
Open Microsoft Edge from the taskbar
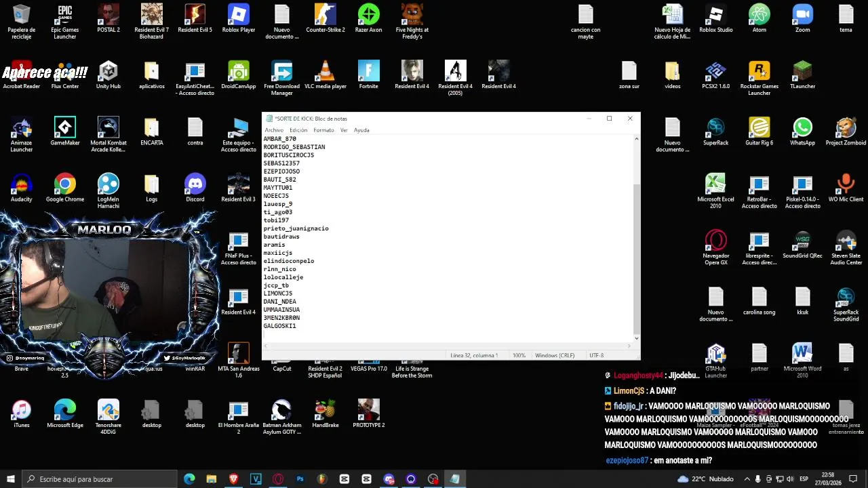coord(189,479)
